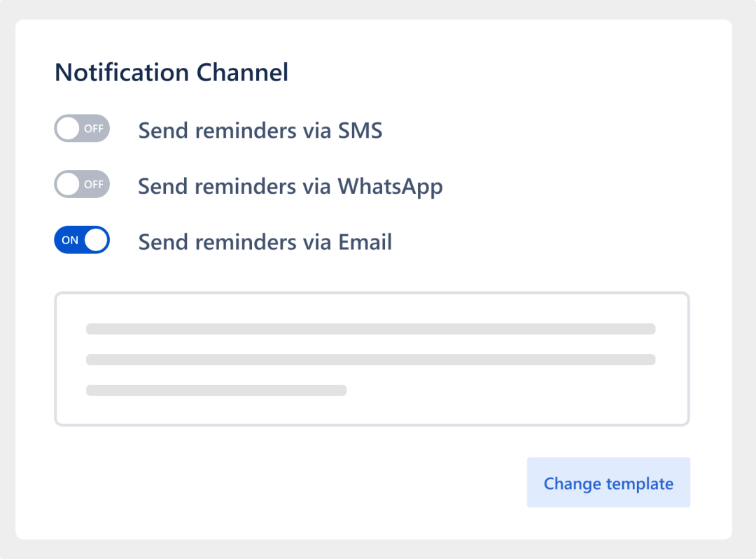Click the white knob of the Email toggle
Image resolution: width=756 pixels, height=559 pixels.
[x=96, y=240]
